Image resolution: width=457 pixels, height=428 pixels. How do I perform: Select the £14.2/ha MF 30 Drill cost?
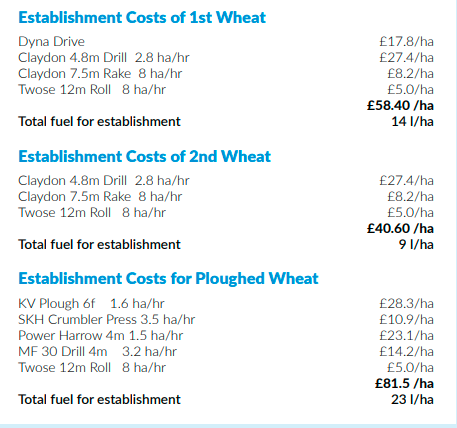pyautogui.click(x=406, y=351)
